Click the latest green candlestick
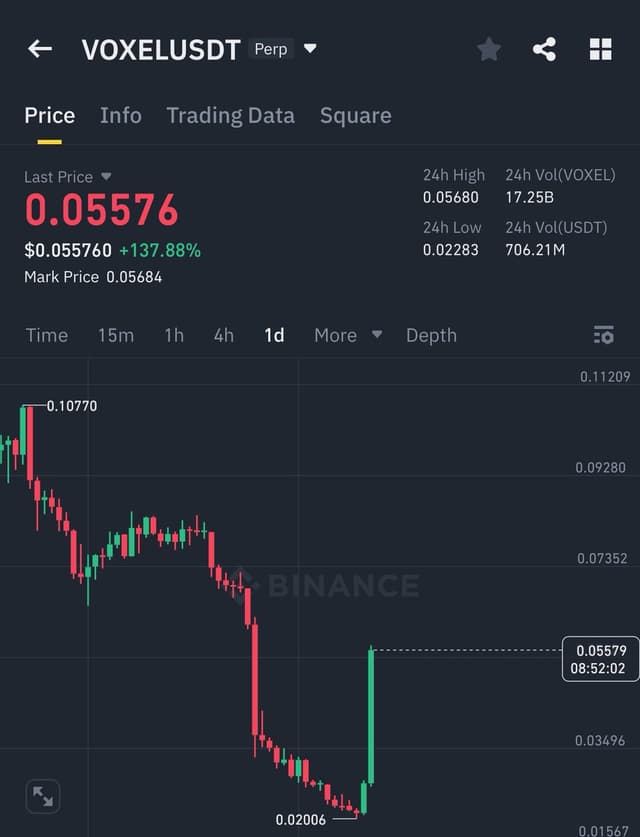Viewport: 640px width, 837px height. pos(371,716)
